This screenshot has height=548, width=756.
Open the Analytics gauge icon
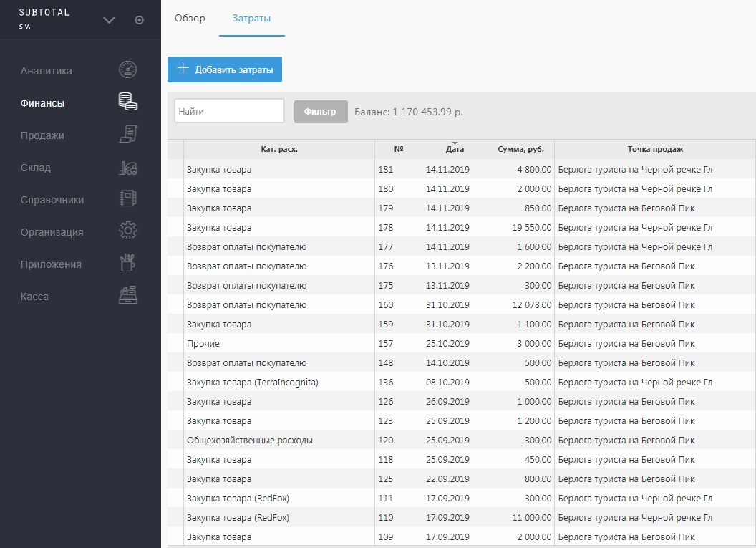[127, 70]
